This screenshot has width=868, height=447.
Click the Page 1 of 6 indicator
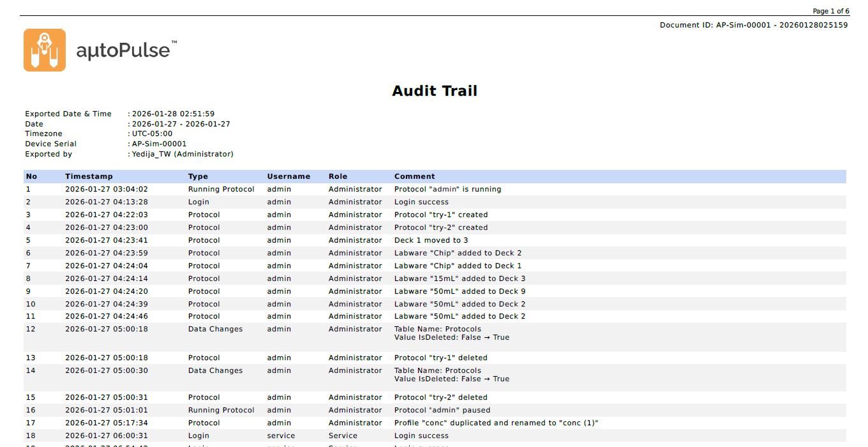(x=830, y=11)
